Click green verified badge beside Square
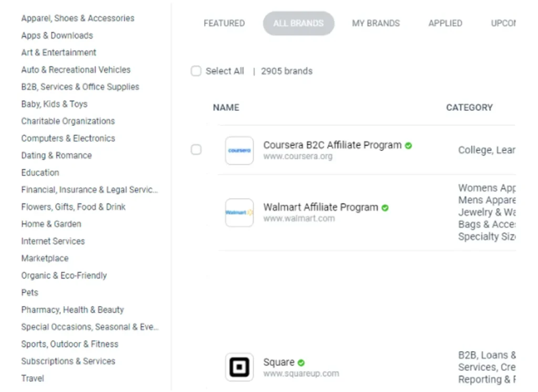 301,363
